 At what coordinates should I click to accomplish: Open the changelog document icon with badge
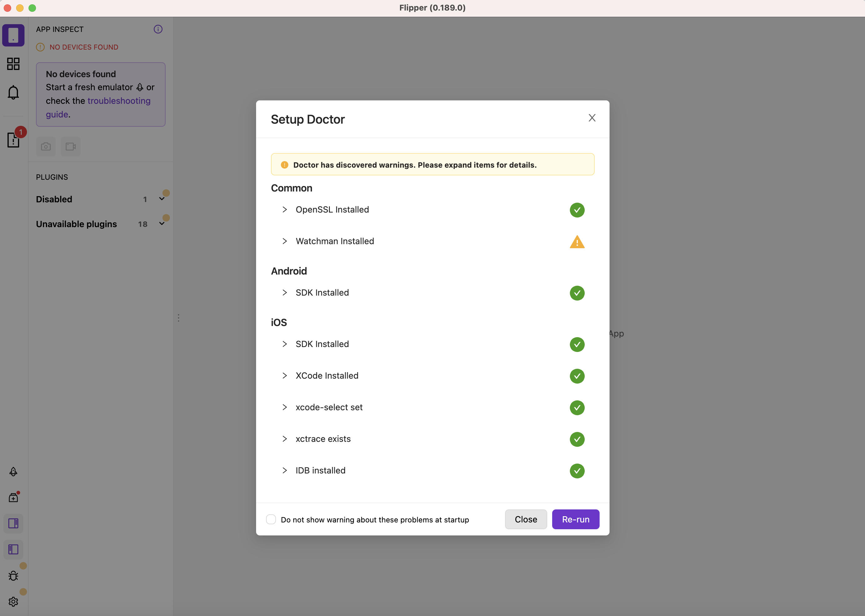point(14,140)
